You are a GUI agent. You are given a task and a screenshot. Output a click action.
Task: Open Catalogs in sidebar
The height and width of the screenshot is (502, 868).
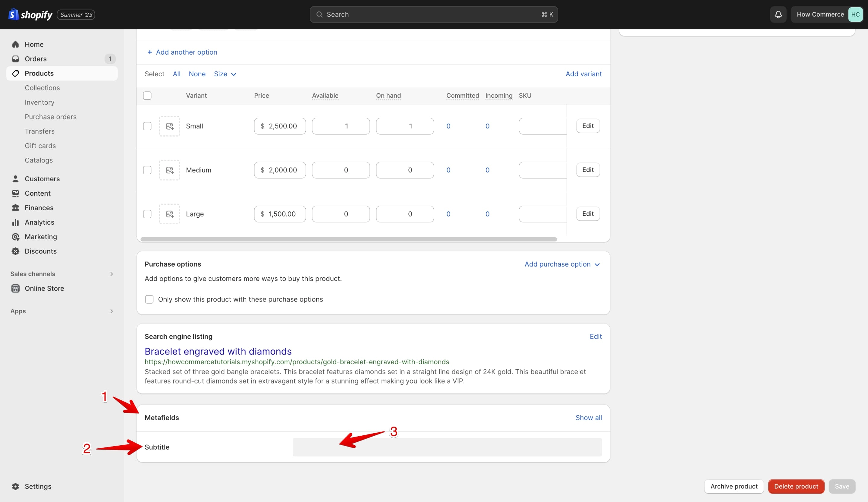pos(39,160)
